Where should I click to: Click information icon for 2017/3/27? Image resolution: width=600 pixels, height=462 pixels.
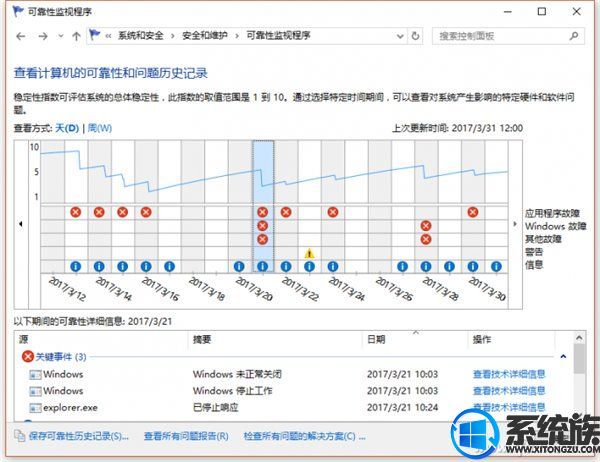[402, 266]
